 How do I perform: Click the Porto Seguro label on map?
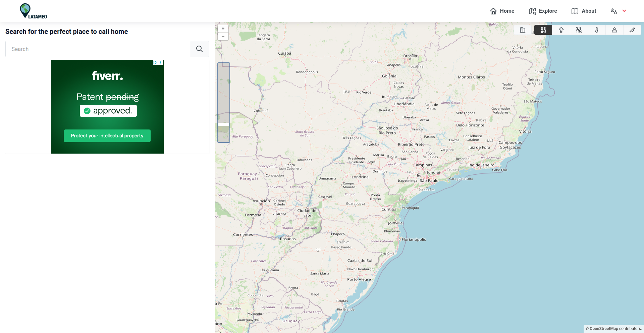[544, 72]
